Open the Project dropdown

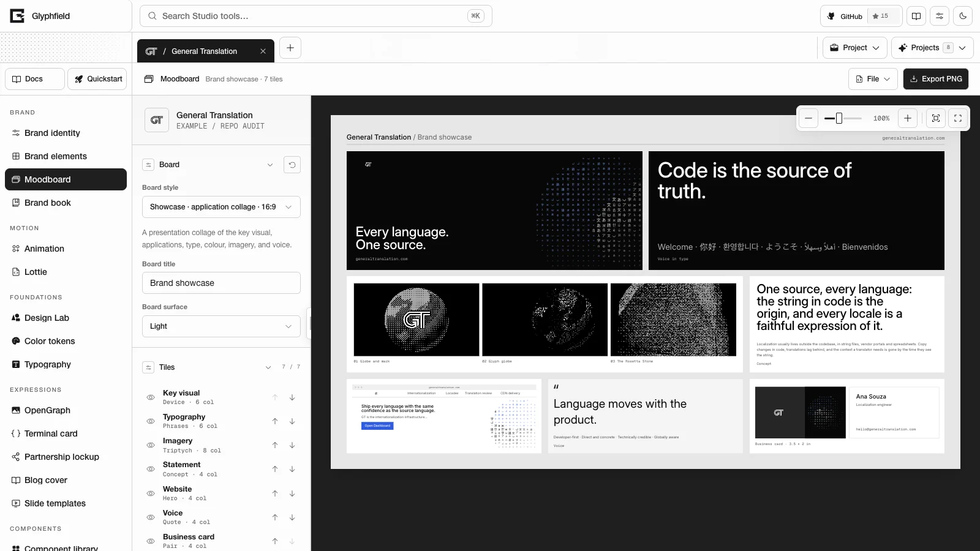[x=855, y=48]
